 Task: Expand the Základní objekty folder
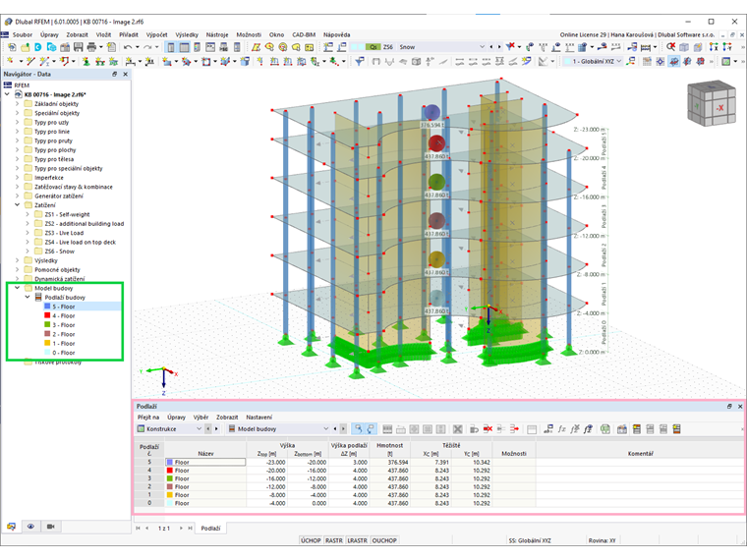(x=17, y=103)
